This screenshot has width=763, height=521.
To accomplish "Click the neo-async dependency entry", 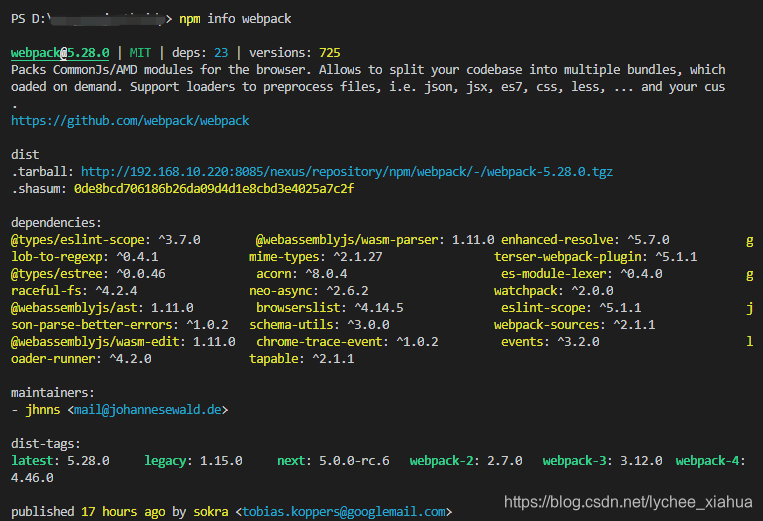I will [309, 291].
